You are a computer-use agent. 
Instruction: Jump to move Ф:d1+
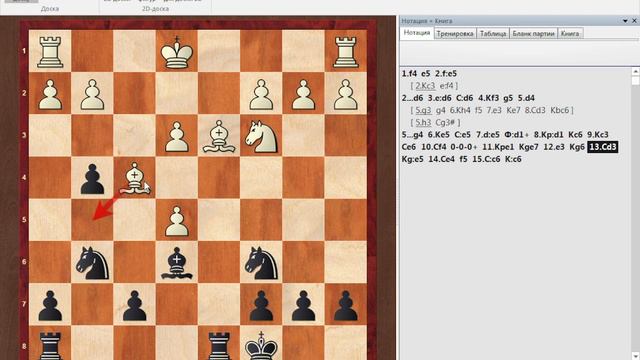pos(517,135)
